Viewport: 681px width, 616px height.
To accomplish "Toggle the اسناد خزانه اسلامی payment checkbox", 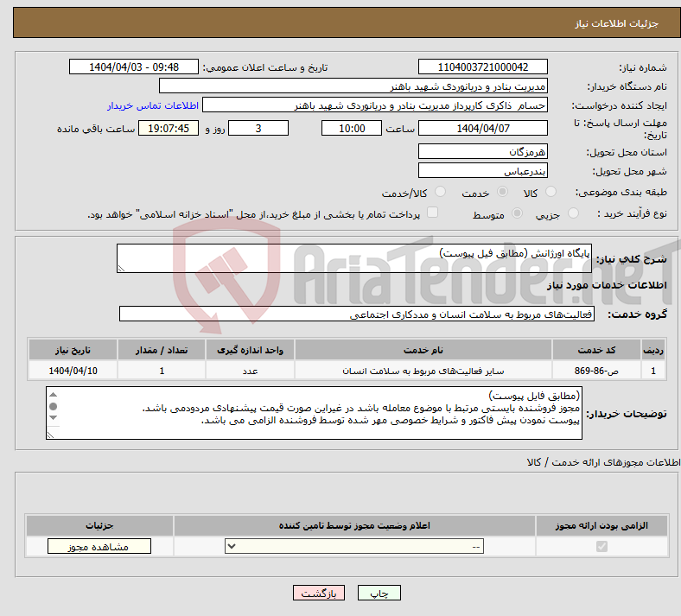I will [x=432, y=213].
